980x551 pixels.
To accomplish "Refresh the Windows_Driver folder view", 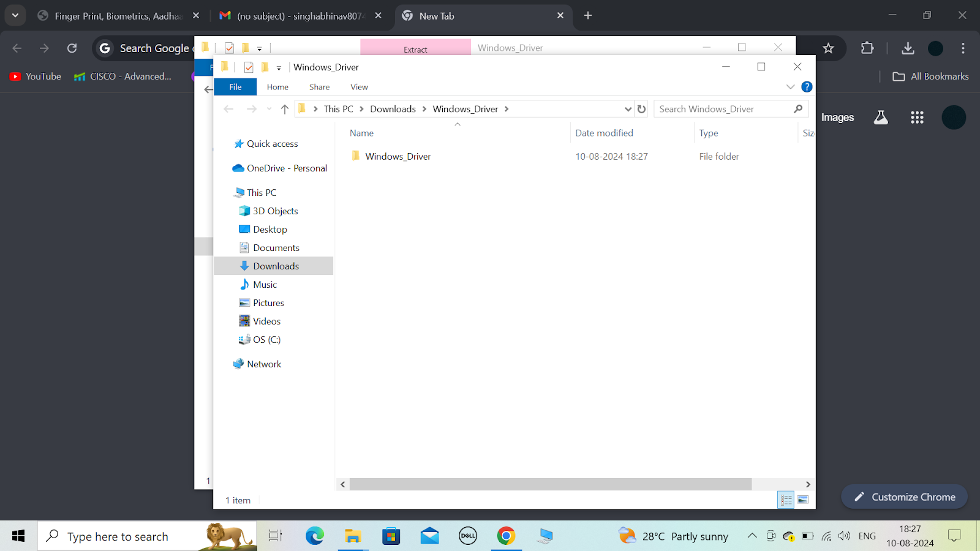I will click(641, 109).
